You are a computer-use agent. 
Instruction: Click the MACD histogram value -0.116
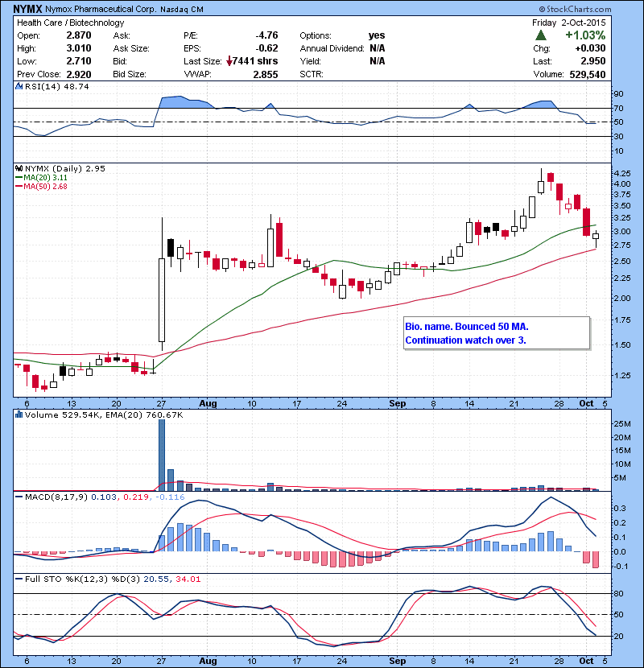click(170, 497)
